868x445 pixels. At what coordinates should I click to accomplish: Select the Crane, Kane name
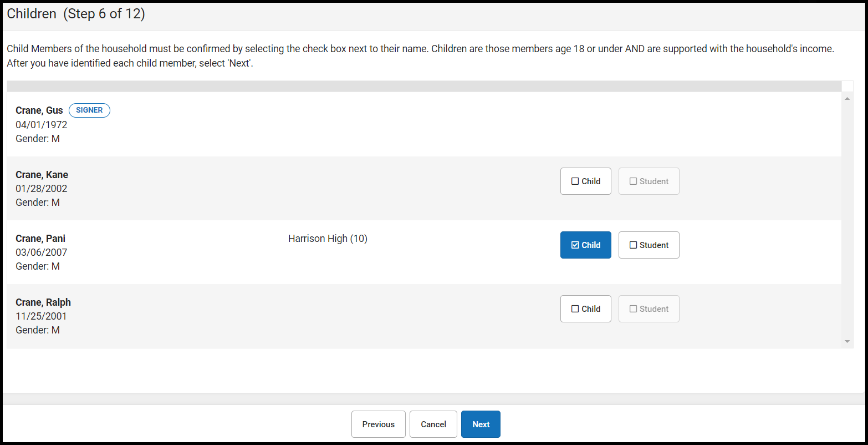(42, 175)
